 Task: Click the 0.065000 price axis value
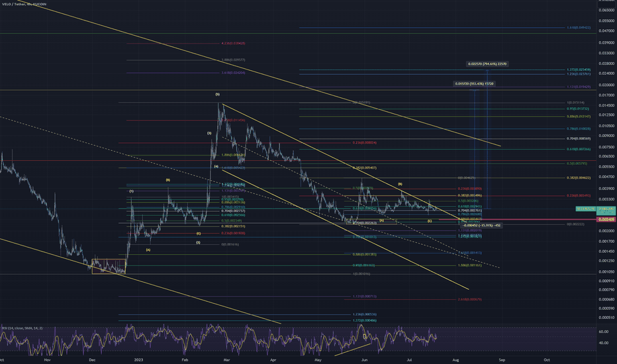click(606, 10)
